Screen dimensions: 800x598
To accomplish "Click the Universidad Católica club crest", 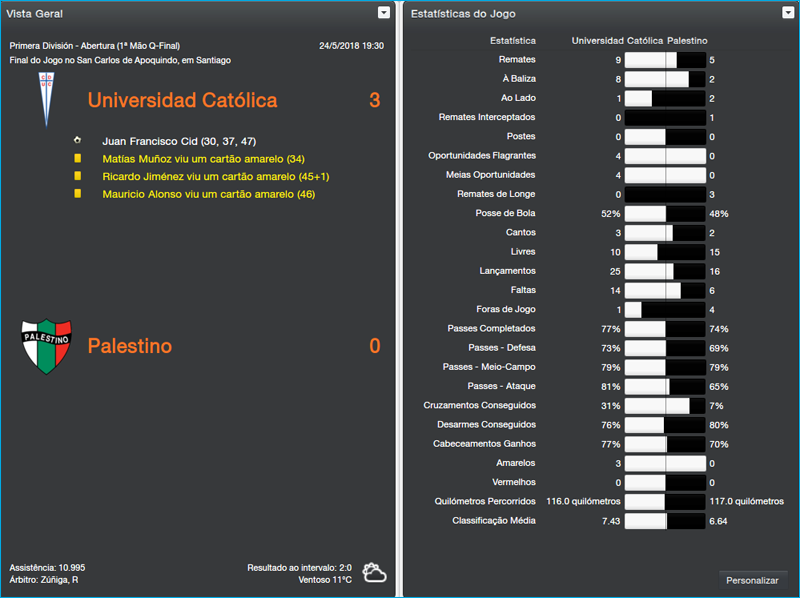I will pos(45,99).
